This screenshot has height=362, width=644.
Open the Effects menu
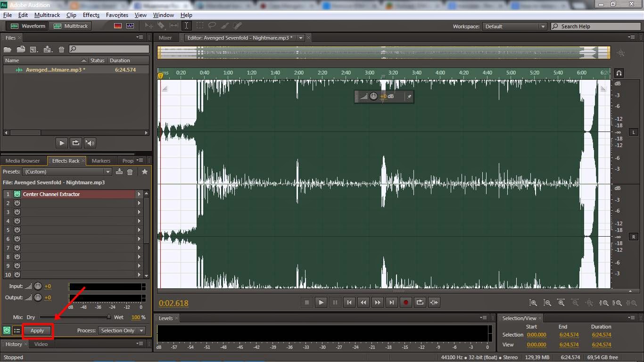point(91,15)
